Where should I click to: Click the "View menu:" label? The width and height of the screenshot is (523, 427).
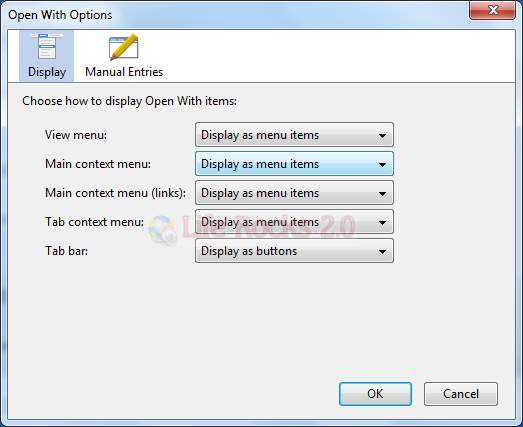(76, 135)
